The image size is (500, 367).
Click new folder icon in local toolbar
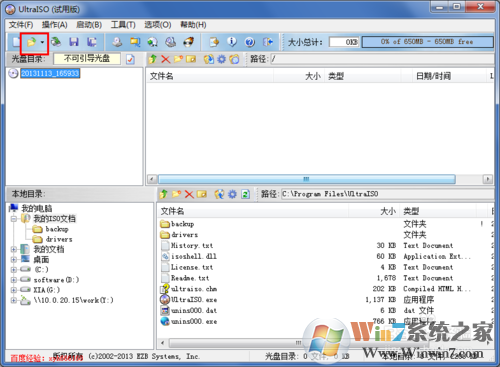(x=176, y=194)
